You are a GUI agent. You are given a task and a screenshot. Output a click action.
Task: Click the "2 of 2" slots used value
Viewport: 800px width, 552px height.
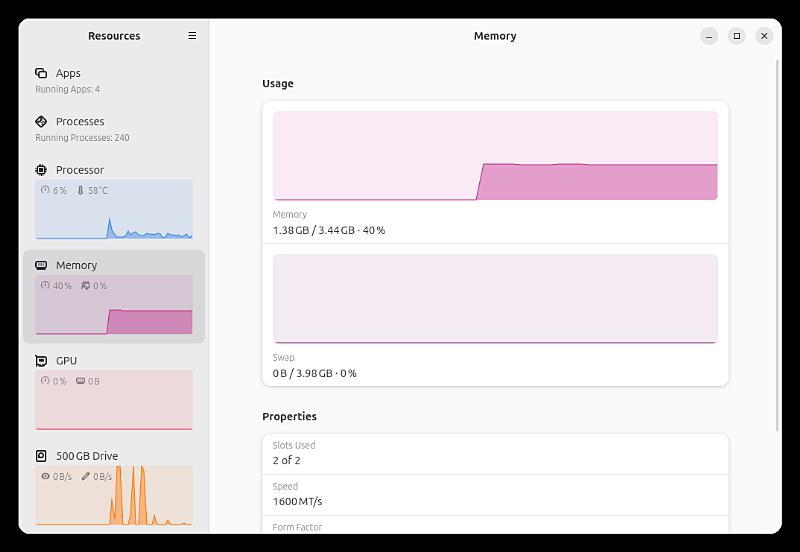286,460
